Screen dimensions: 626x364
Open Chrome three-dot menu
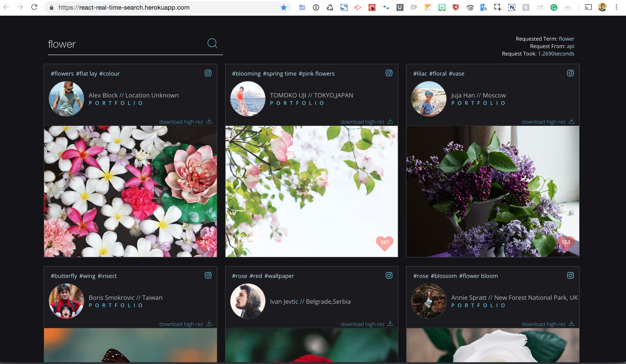616,7
